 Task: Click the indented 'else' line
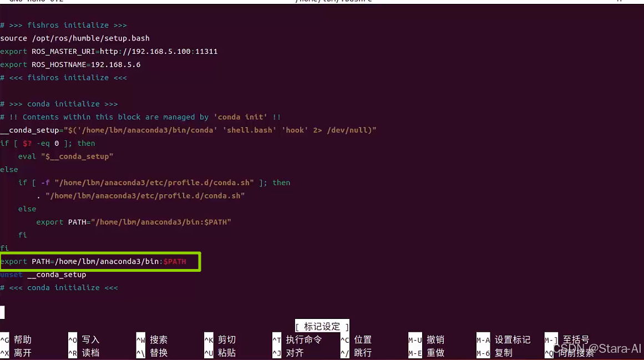27,209
